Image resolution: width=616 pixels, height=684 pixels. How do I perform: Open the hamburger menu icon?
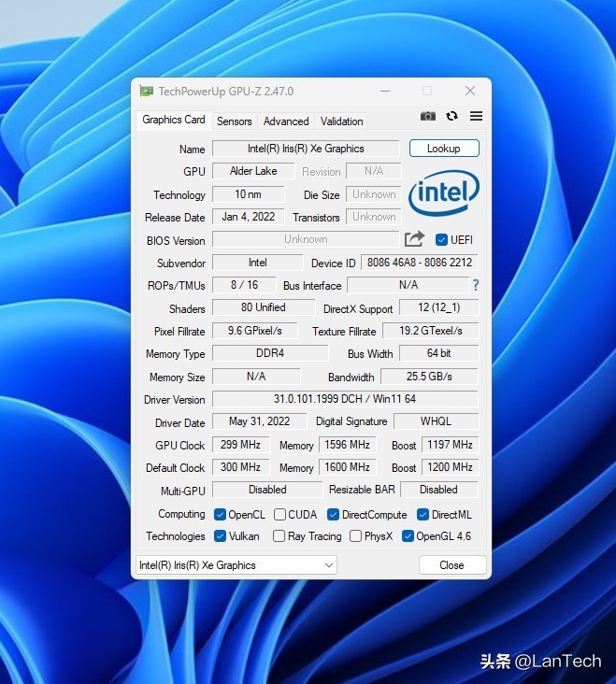coord(476,117)
